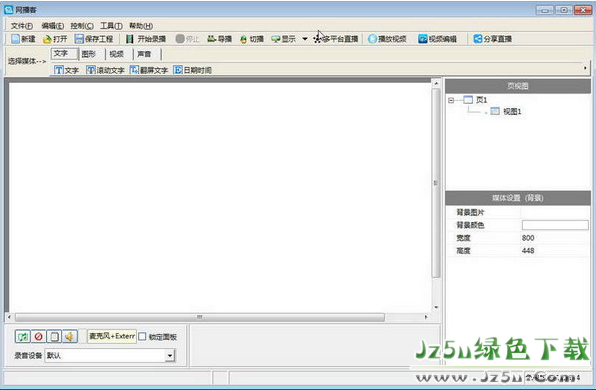596x390 pixels.
Task: Expand the 显示 dropdown arrow
Action: tap(305, 39)
